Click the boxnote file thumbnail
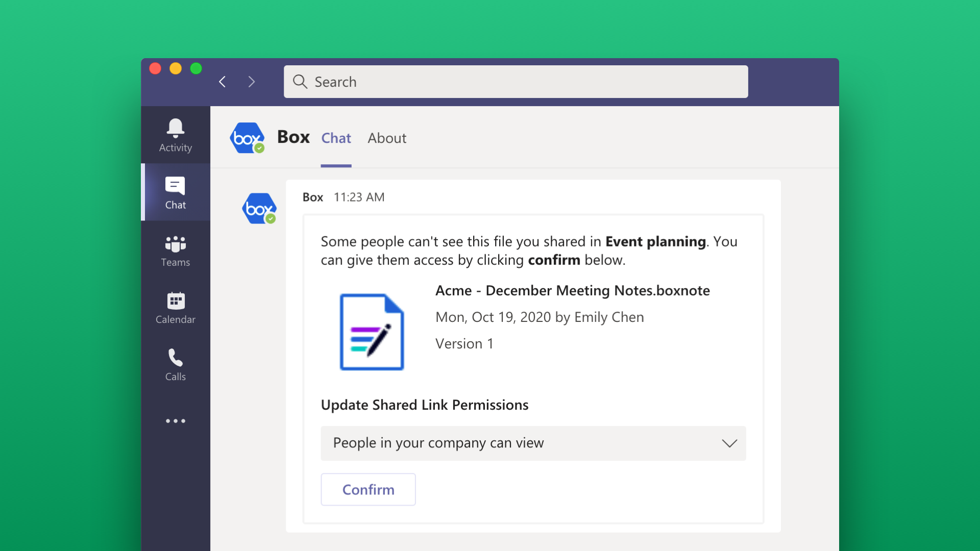 coord(372,332)
